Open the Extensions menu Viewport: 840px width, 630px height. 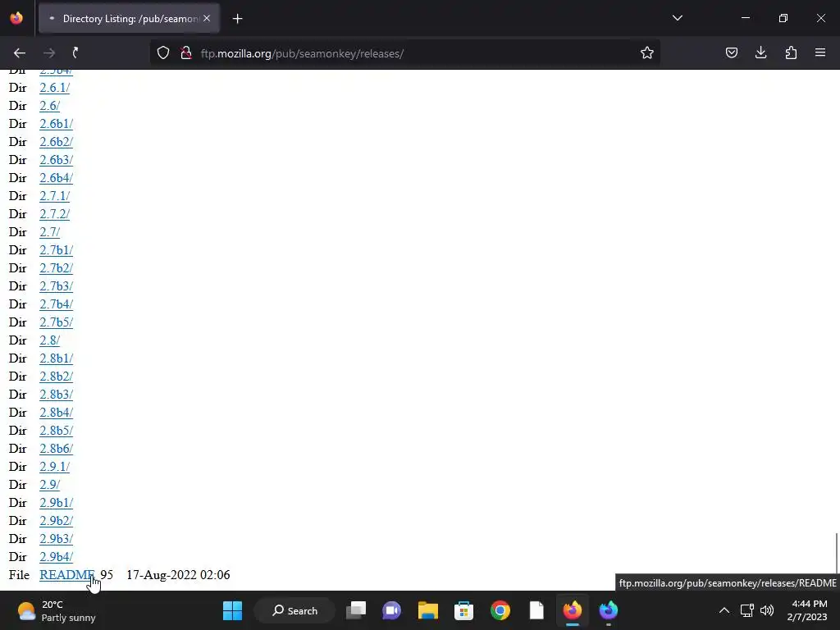tap(791, 52)
